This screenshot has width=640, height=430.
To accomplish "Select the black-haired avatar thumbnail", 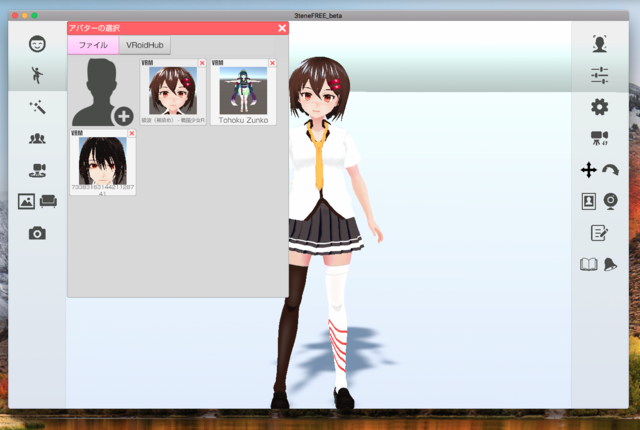I will pos(102,162).
